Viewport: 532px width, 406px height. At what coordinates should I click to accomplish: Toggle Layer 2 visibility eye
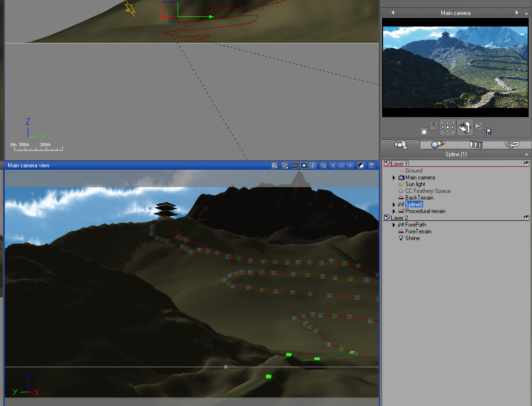[526, 217]
